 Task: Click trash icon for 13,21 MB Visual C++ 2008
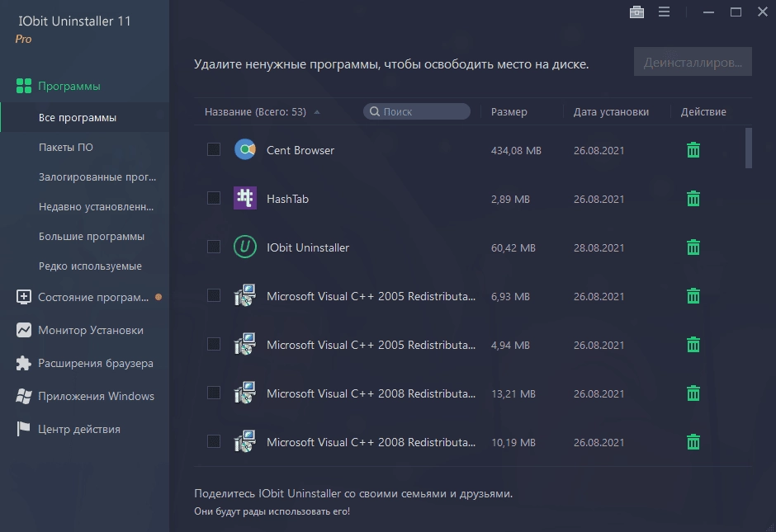(x=693, y=393)
